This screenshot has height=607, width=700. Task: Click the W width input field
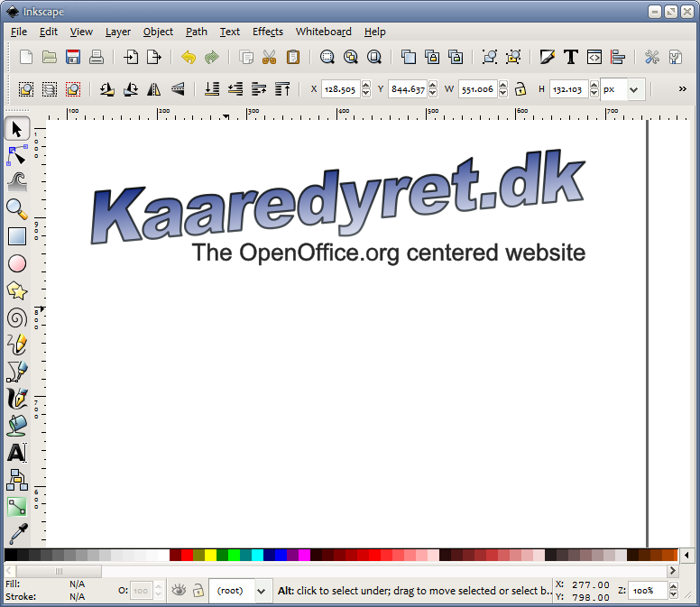pyautogui.click(x=478, y=89)
